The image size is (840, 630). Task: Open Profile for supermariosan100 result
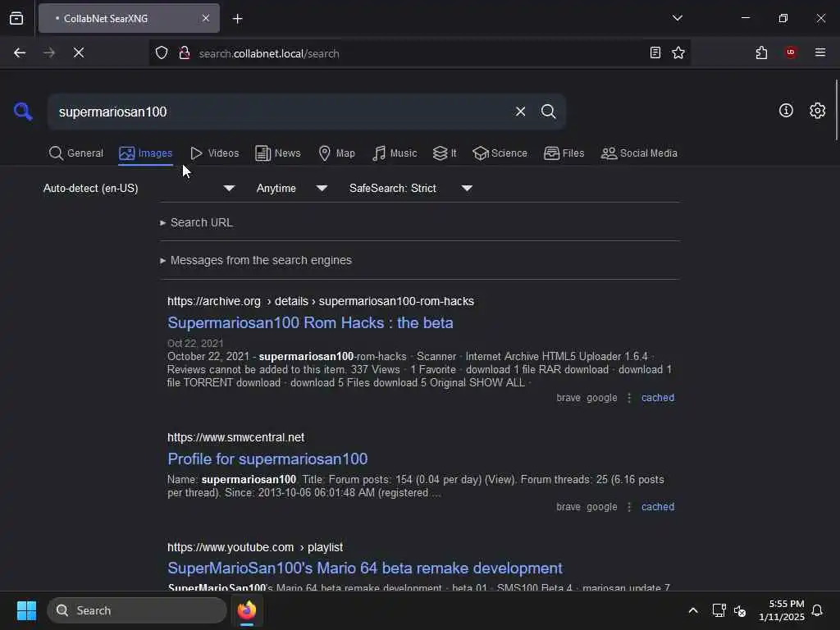[x=267, y=459]
